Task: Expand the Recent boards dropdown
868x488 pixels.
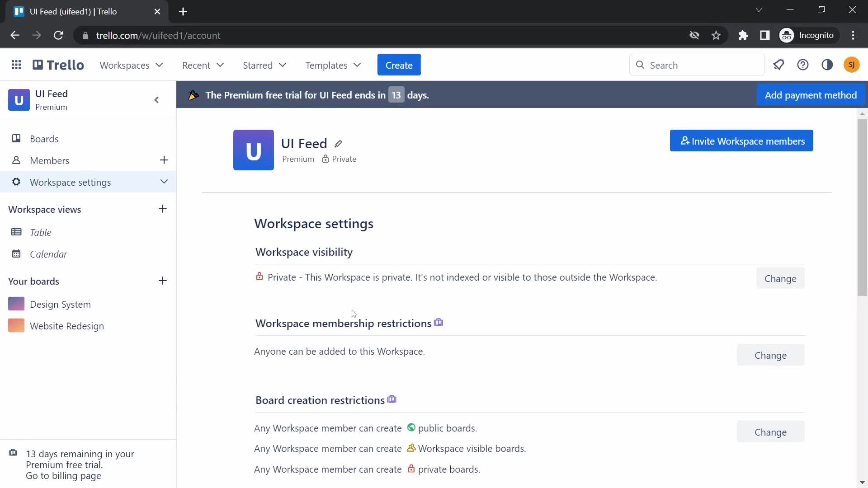Action: tap(203, 65)
